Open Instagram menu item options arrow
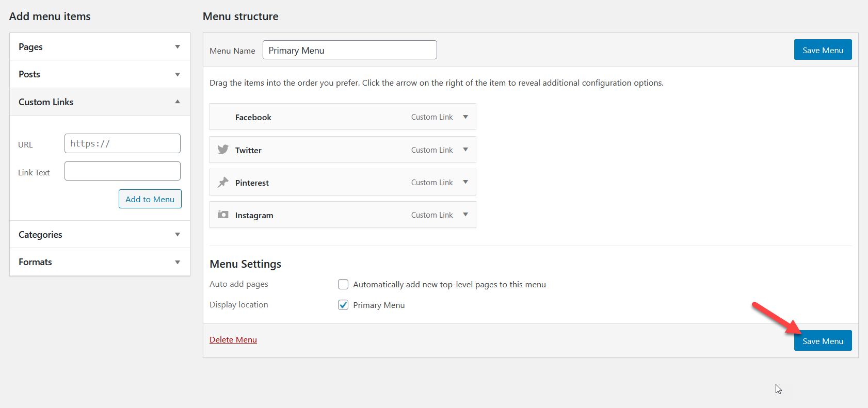The width and height of the screenshot is (868, 408). click(x=465, y=215)
